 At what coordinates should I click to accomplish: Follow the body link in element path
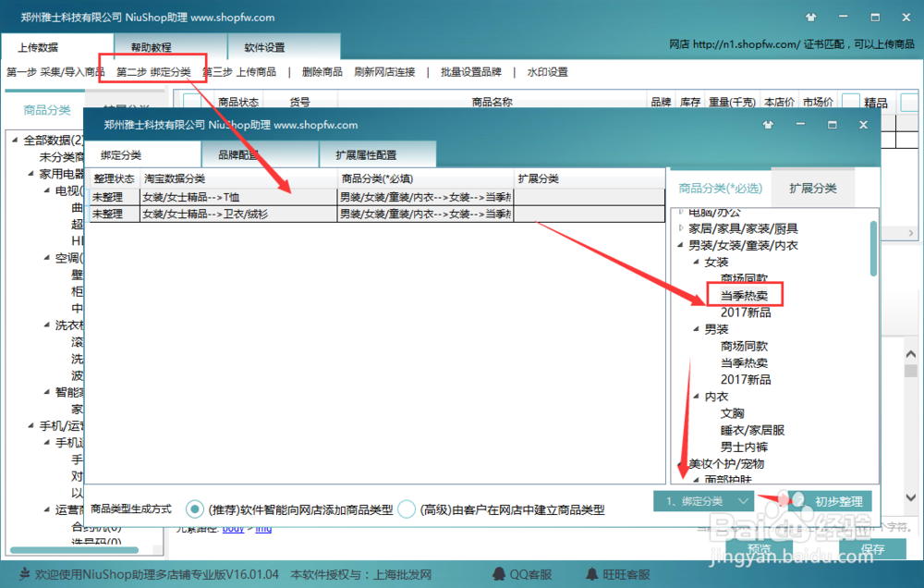coord(234,529)
